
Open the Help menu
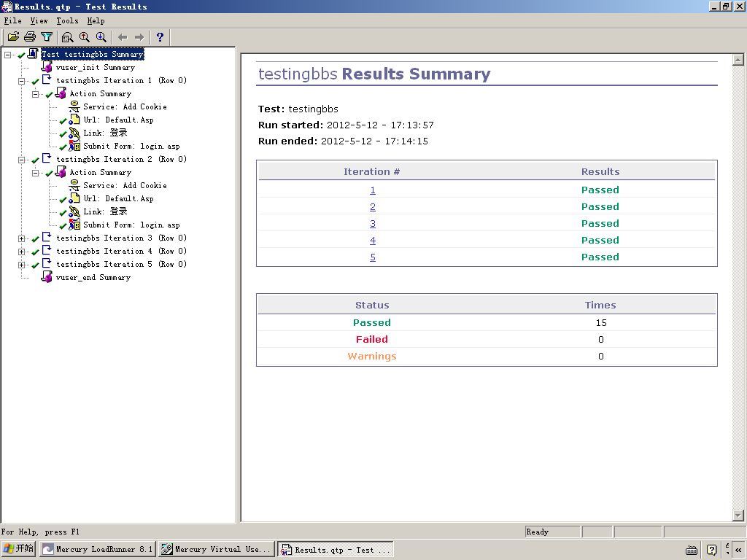(x=96, y=20)
